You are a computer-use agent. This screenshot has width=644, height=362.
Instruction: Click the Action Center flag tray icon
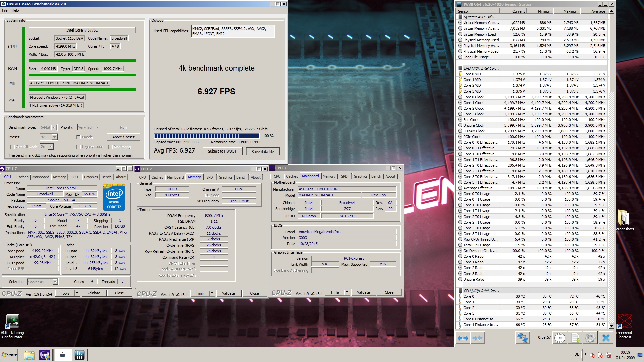[x=600, y=355]
